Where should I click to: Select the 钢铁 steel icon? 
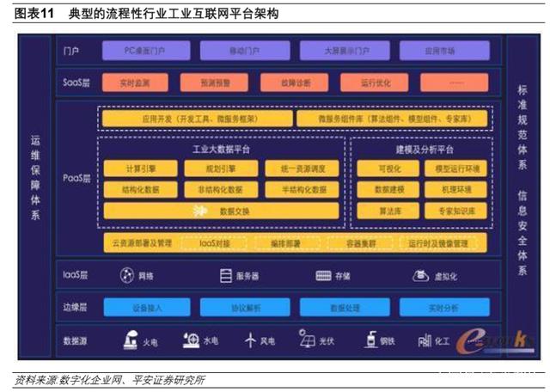tap(370, 340)
